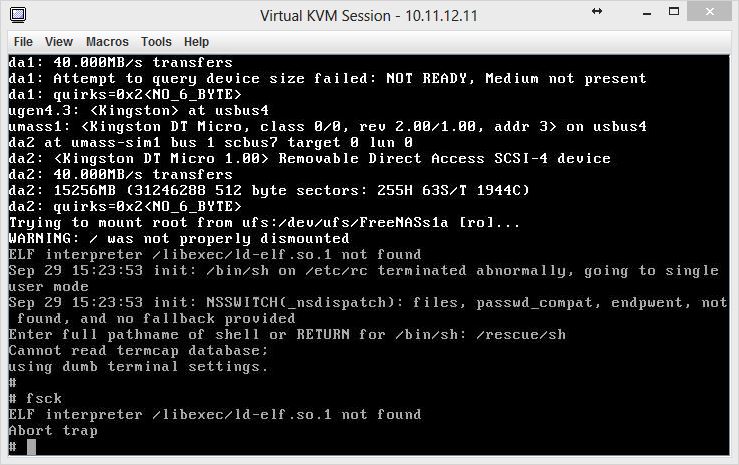Click the 'WARNING: / was not properly dismounted' line

coord(179,238)
